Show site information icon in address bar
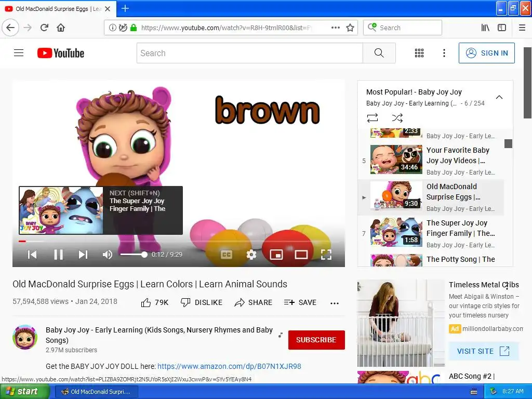The width and height of the screenshot is (532, 399). tap(113, 28)
